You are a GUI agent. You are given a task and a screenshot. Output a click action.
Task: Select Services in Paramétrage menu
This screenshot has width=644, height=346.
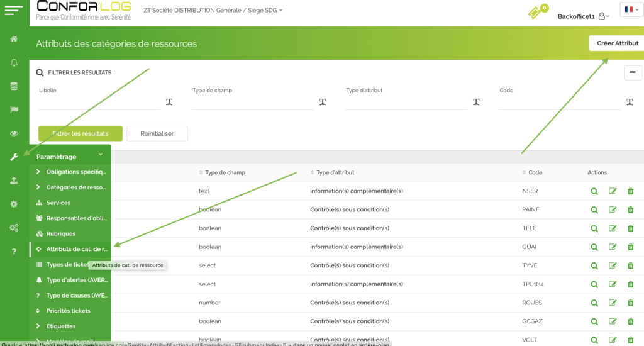pos(58,203)
